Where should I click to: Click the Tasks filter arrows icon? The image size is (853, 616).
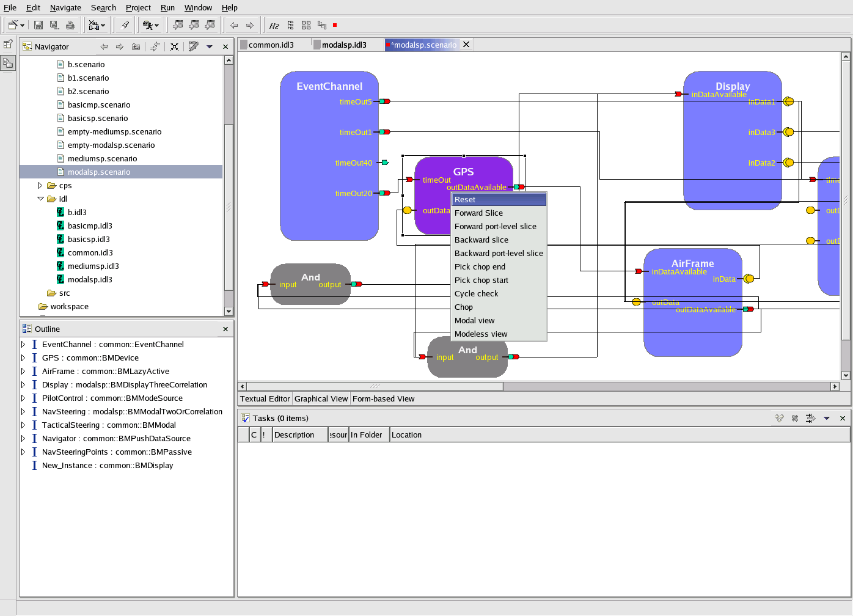pyautogui.click(x=810, y=418)
